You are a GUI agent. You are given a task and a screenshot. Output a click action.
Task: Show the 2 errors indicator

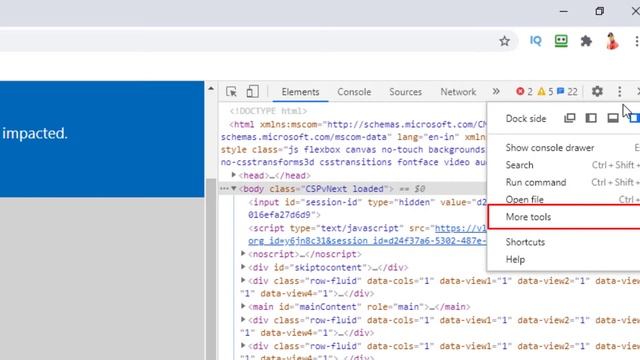tap(524, 92)
